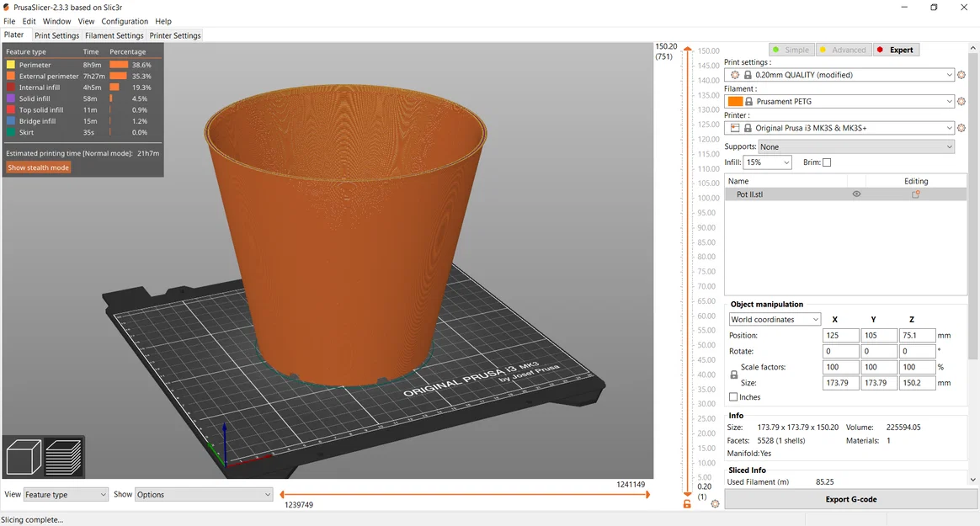Switch to sliced layers preview icon
The image size is (980, 526).
pyautogui.click(x=64, y=457)
